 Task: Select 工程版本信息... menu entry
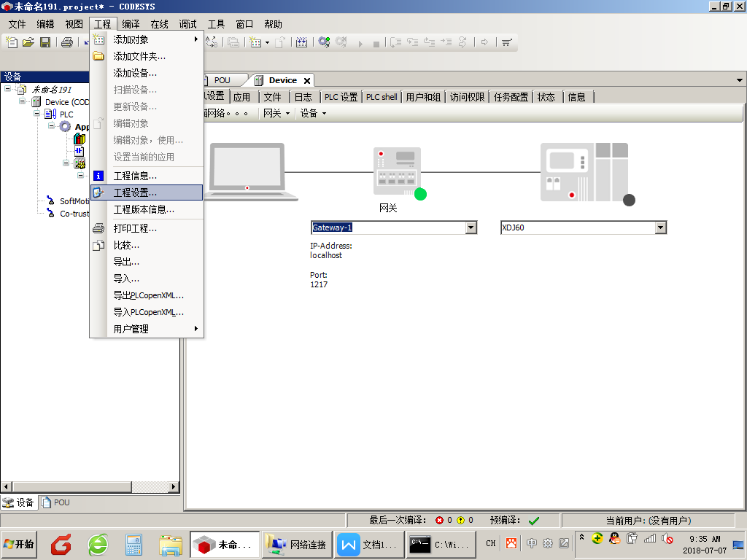pos(147,209)
